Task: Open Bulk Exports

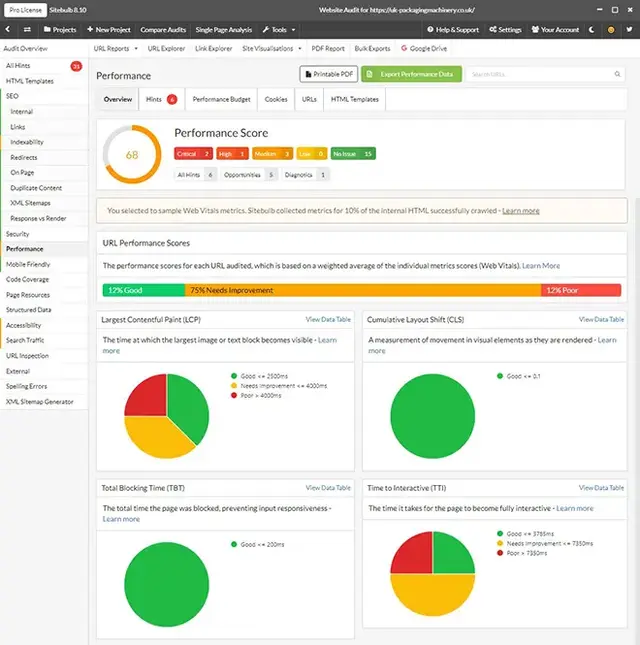Action: (x=372, y=49)
